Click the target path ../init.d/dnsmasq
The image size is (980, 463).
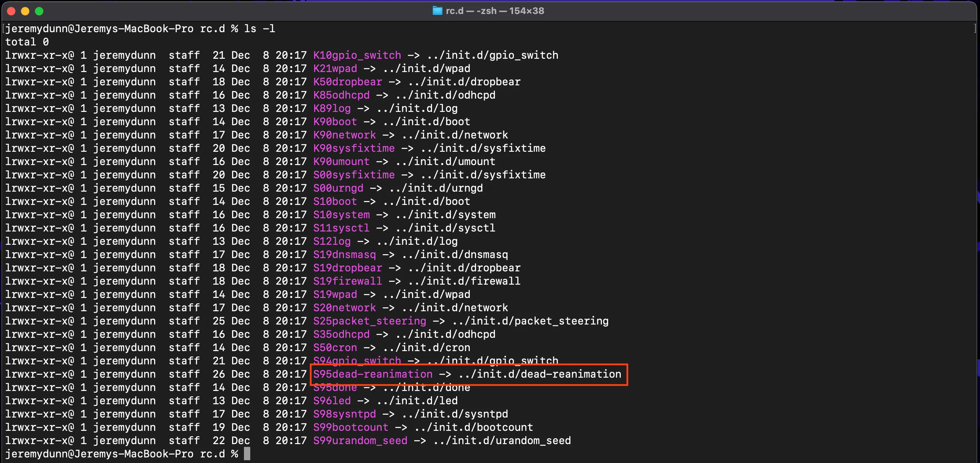click(455, 255)
